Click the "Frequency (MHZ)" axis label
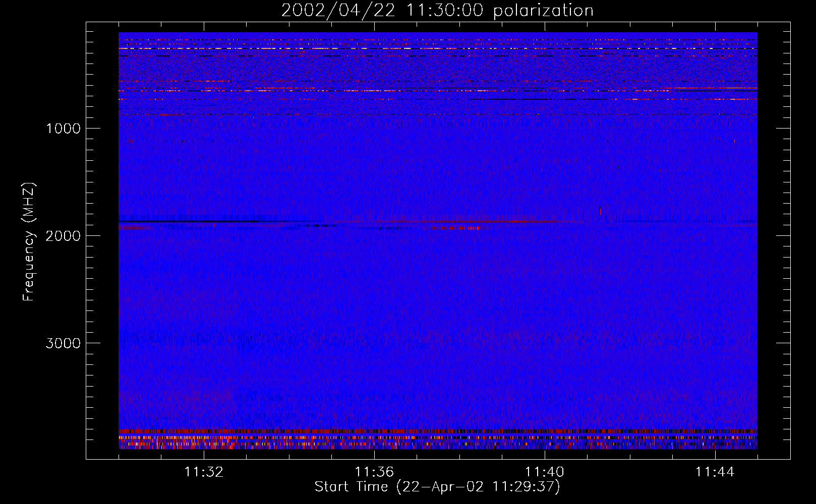The height and width of the screenshot is (504, 816). (29, 242)
